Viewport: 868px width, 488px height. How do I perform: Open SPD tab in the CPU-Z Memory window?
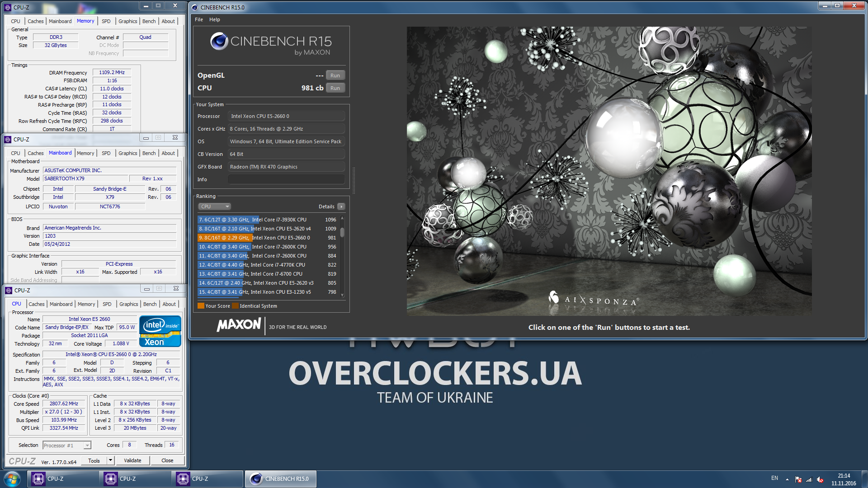106,21
